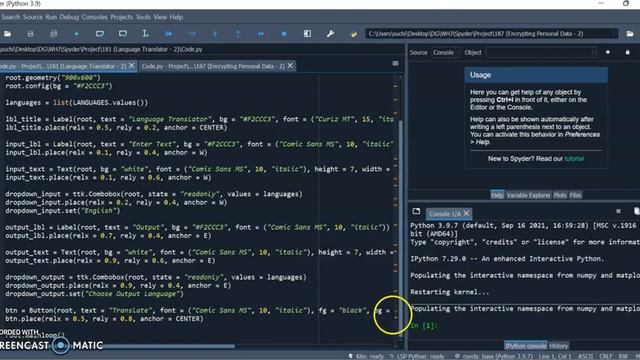This screenshot has width=640, height=360.
Task: Click the LSP Python ready status
Action: click(x=417, y=356)
